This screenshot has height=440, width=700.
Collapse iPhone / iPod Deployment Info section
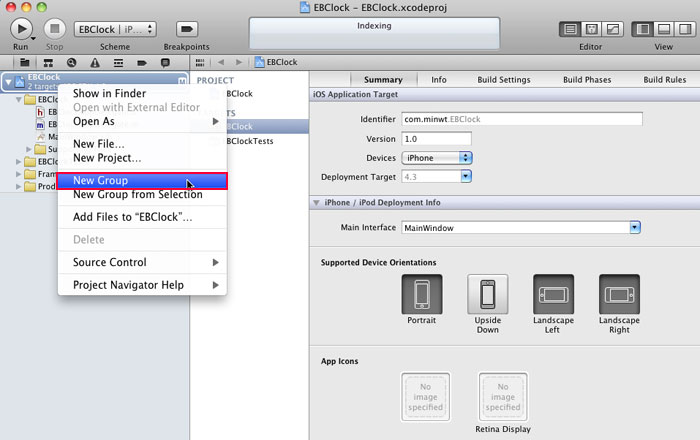tap(316, 203)
